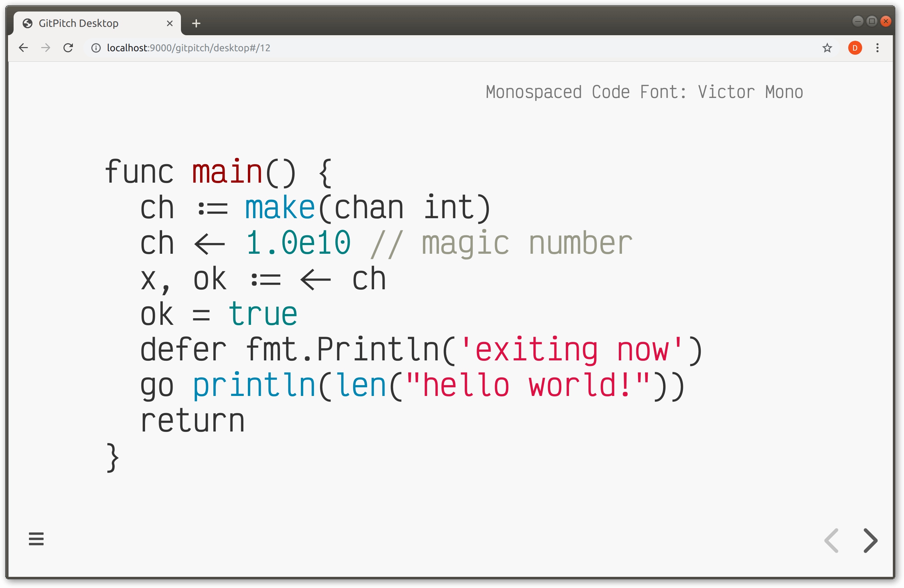Click the 'make' keyword in code
This screenshot has width=904, height=588.
pos(280,208)
